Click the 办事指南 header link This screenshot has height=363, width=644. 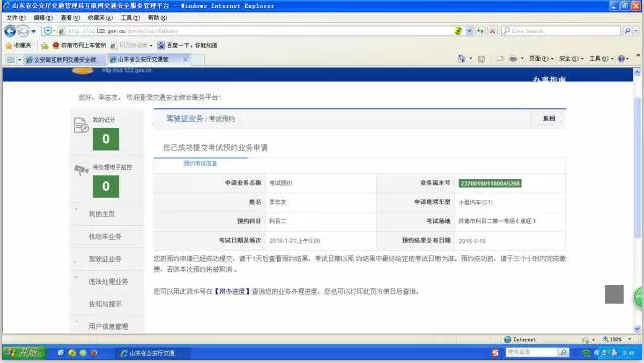[549, 78]
